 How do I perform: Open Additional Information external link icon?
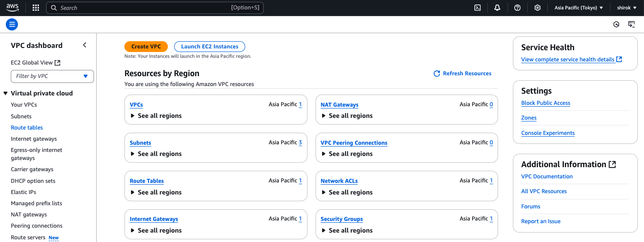click(612, 164)
